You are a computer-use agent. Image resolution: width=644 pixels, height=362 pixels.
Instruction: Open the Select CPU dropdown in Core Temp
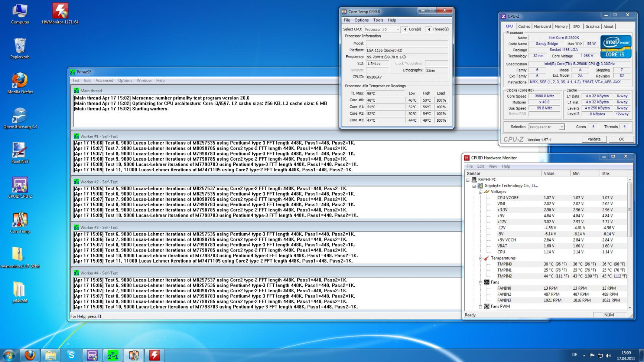pos(382,29)
